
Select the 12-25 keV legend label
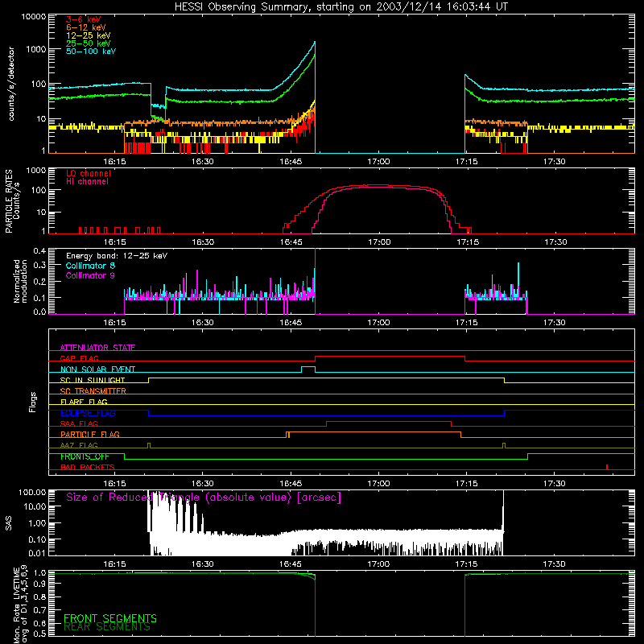click(x=89, y=35)
